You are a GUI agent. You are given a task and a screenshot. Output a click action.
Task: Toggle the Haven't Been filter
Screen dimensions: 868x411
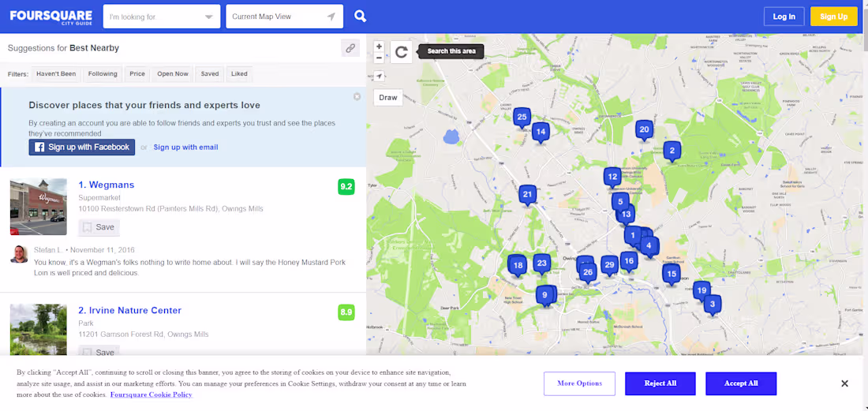tap(56, 74)
